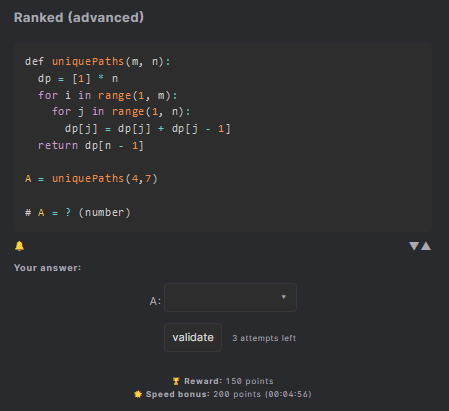Click the 'for j in range(1, n):' line
449x411 pixels.
tap(121, 112)
